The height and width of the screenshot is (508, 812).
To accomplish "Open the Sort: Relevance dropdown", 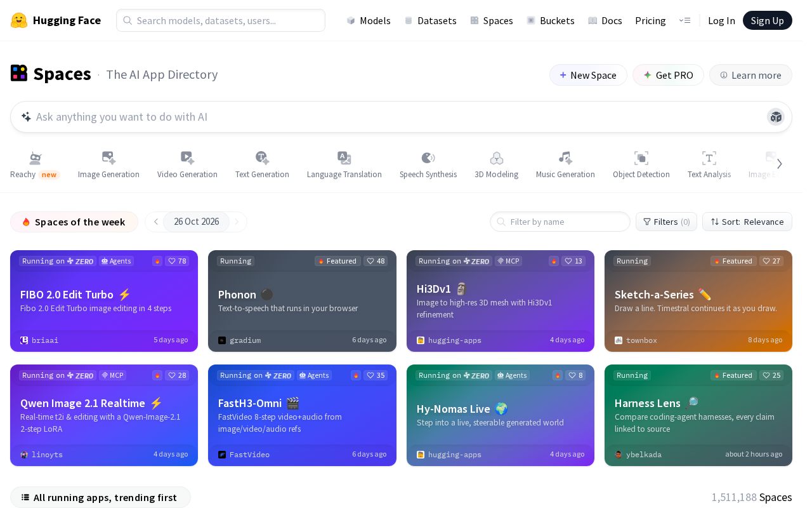I will coord(747,222).
